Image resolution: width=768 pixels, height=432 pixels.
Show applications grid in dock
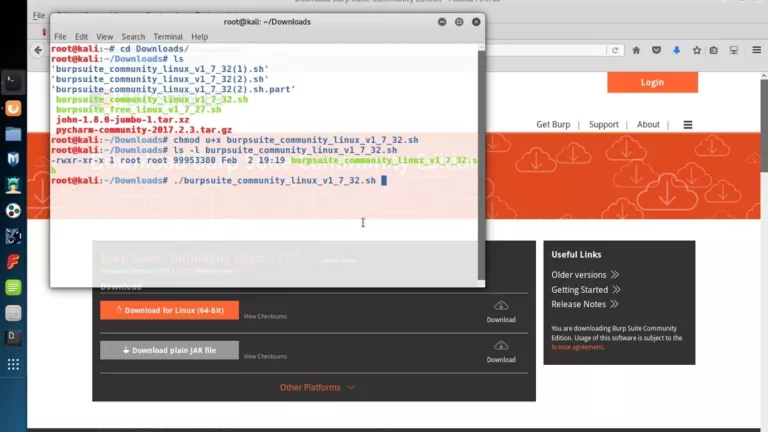pyautogui.click(x=13, y=364)
